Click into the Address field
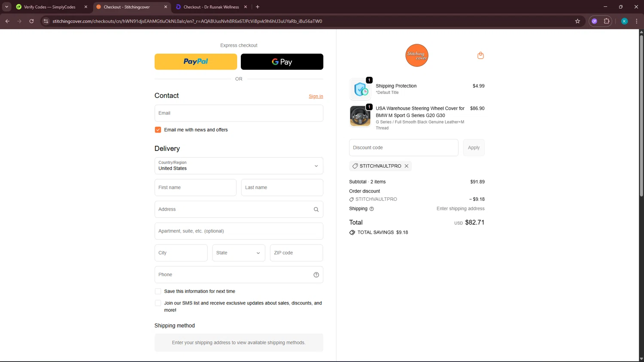Viewport: 644px width, 362px height. coord(239,209)
